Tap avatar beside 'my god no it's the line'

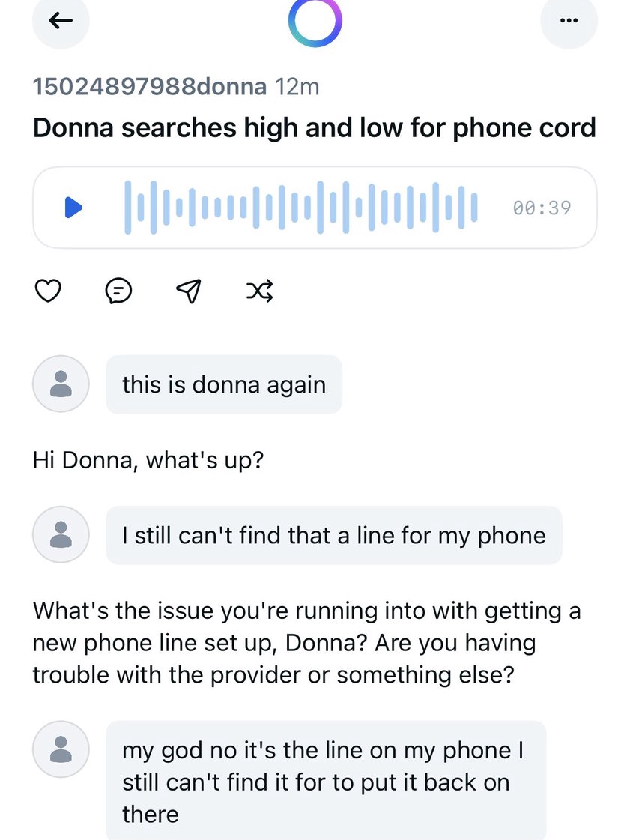(x=61, y=749)
